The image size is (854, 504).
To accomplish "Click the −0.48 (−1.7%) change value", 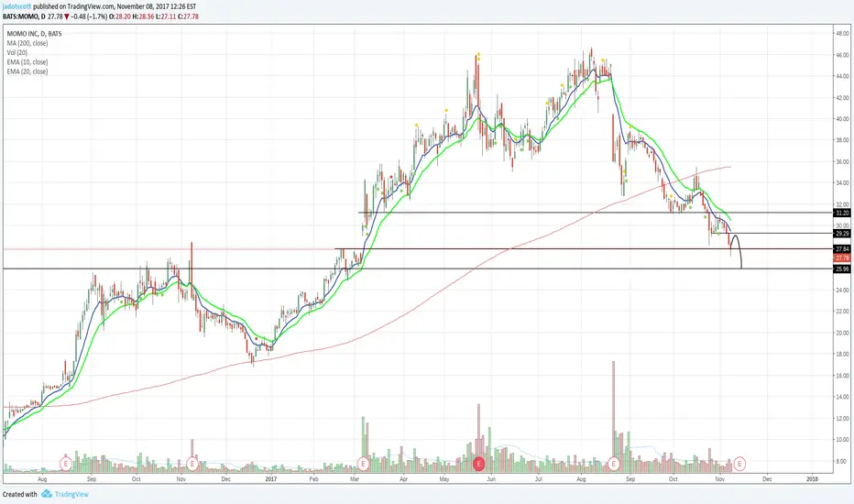I will (x=89, y=16).
